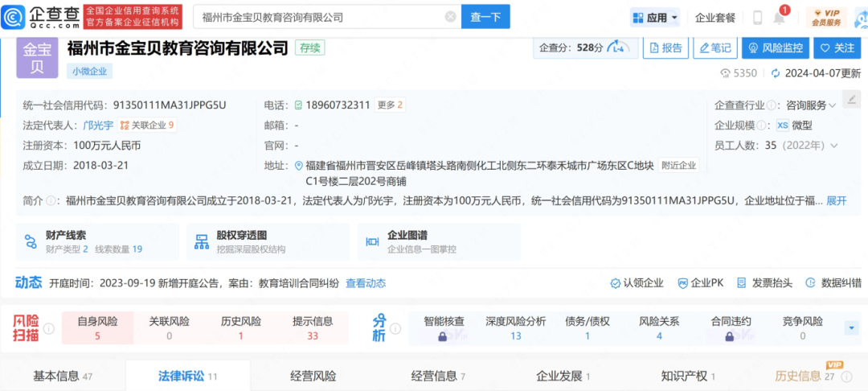Expand analysis row blue arrow dropdown
The height and width of the screenshot is (391, 868).
pyautogui.click(x=851, y=328)
